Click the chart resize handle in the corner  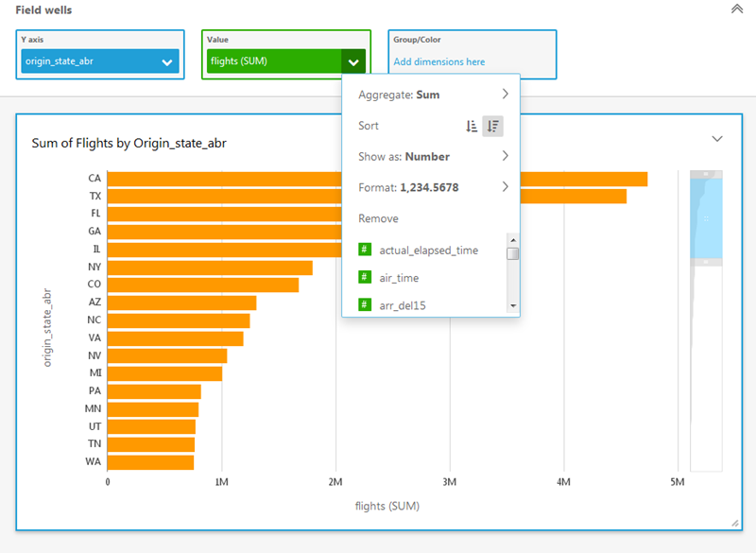pos(734,523)
